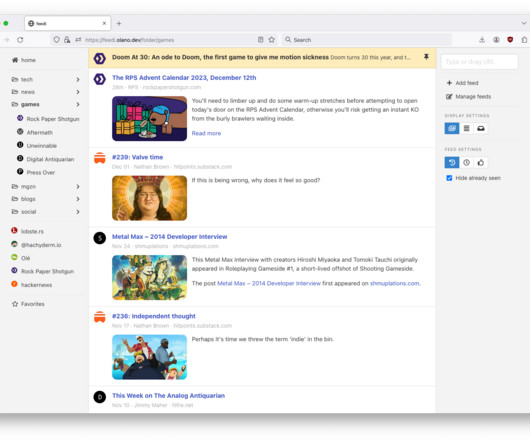Click the shield tracking protection icon

pyautogui.click(x=56, y=40)
